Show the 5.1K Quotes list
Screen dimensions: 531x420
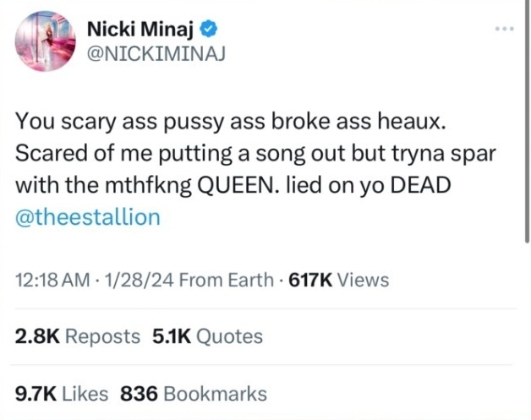(207, 336)
